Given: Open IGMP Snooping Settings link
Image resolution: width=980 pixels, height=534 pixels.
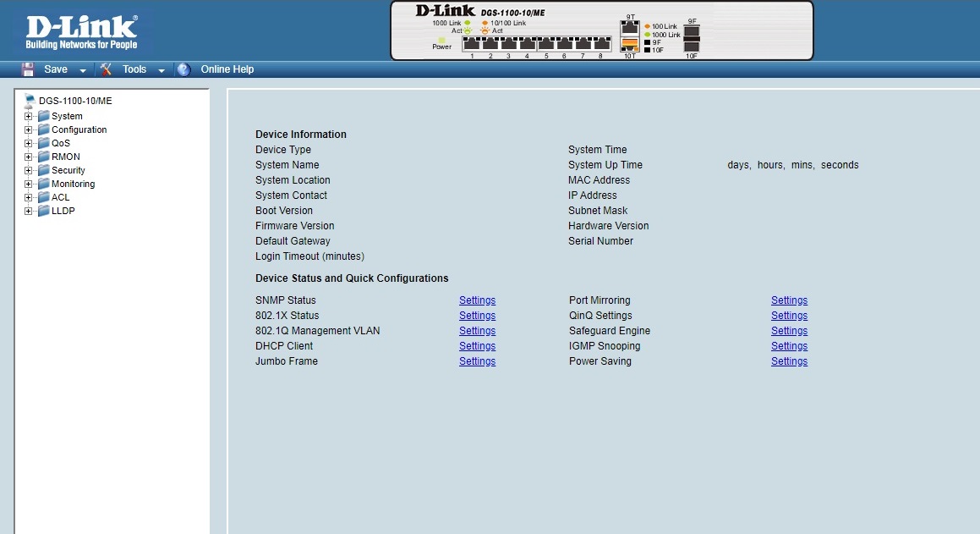Looking at the screenshot, I should click(x=789, y=346).
